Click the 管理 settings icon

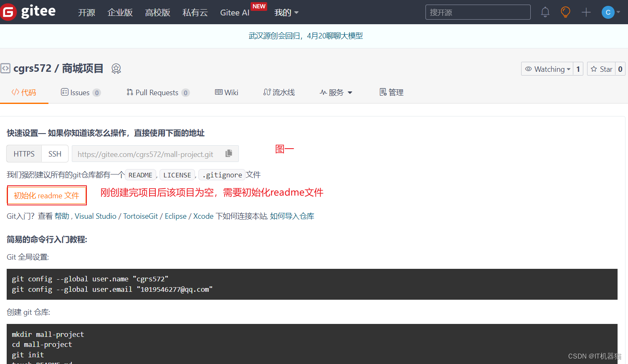coord(383,92)
